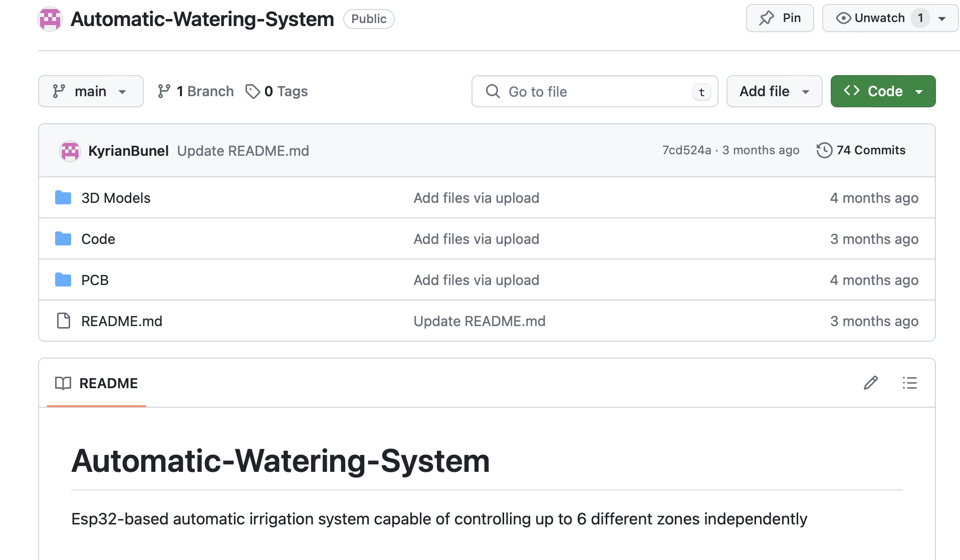Open the Add file dropdown
This screenshot has height=560, width=960.
pyautogui.click(x=774, y=91)
